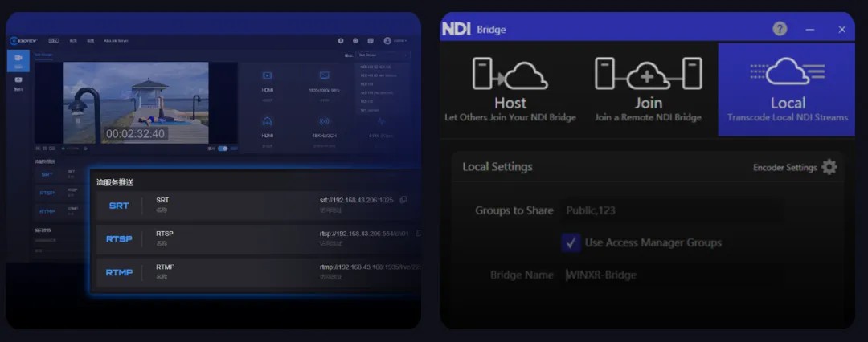Screen dimensions: 868x342
Task: Select the second icon in Kiloview sidebar
Action: [x=18, y=82]
